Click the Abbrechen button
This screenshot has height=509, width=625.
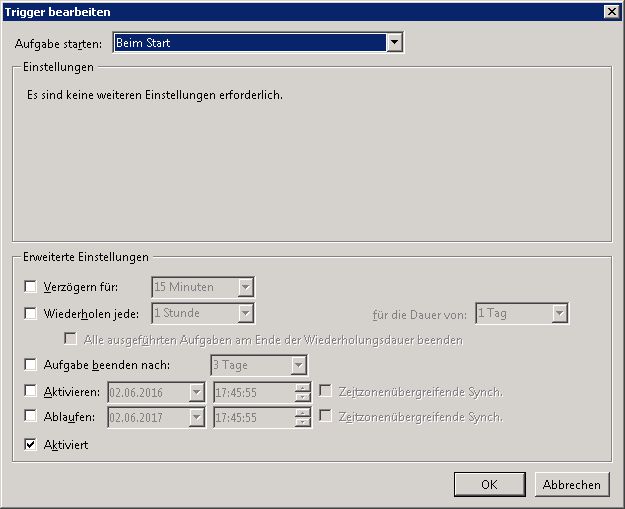[x=572, y=484]
